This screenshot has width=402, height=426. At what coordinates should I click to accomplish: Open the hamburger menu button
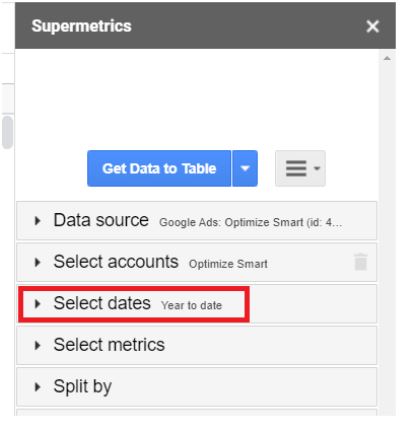300,168
